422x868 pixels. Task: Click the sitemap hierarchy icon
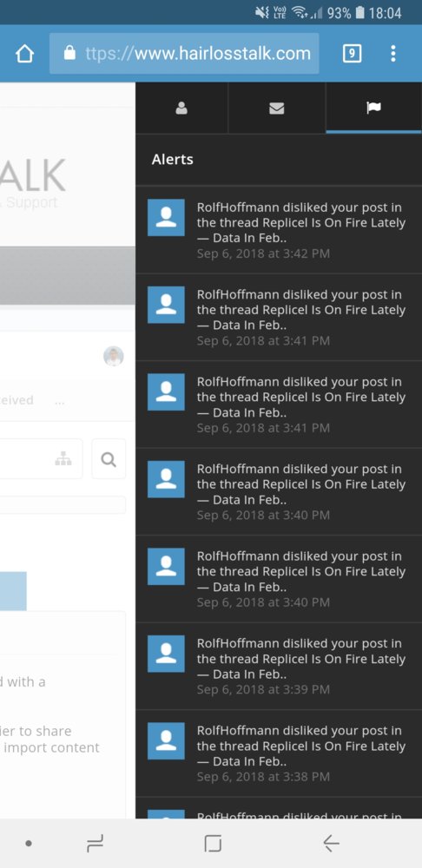63,459
